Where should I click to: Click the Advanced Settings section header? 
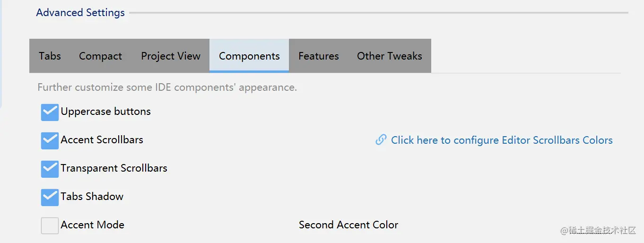point(80,13)
